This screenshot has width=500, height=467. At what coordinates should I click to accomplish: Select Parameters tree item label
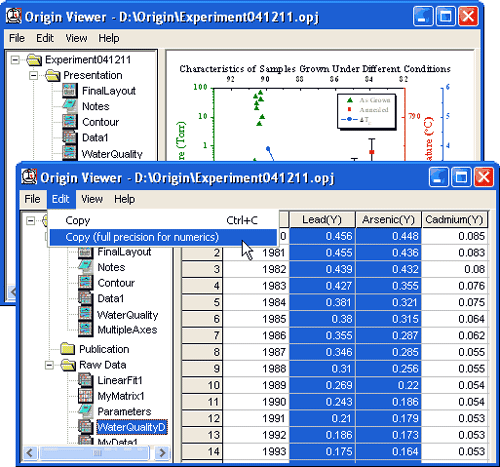124,412
